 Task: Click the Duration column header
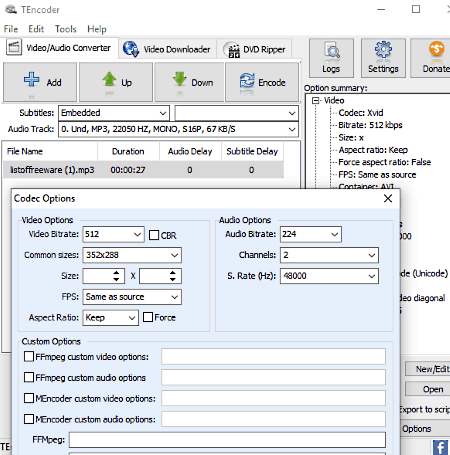[128, 151]
